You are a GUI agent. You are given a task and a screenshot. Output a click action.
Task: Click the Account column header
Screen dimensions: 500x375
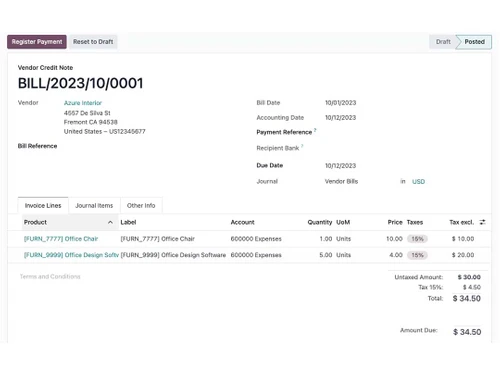click(242, 222)
